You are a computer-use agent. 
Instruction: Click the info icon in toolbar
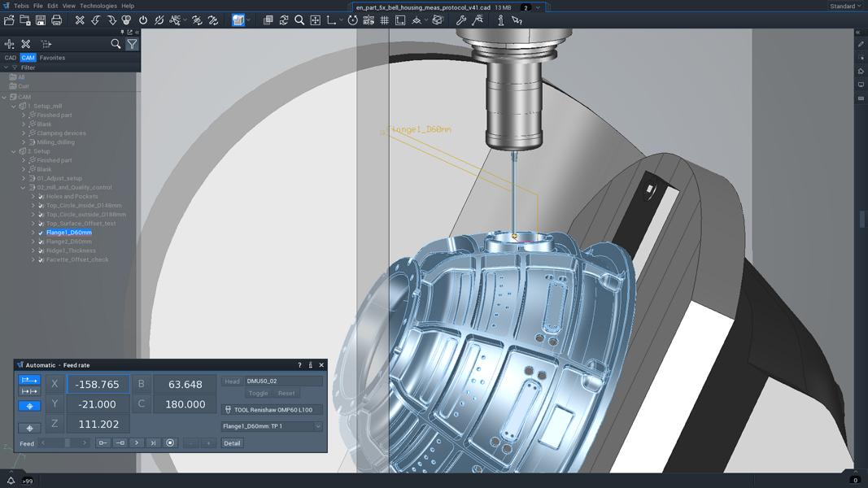pos(500,20)
